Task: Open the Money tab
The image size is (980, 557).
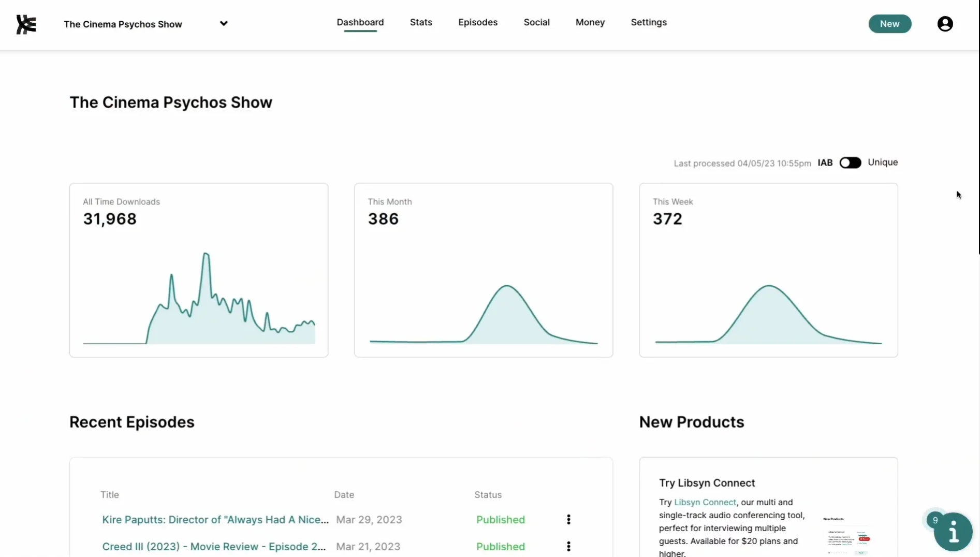Action: point(590,22)
